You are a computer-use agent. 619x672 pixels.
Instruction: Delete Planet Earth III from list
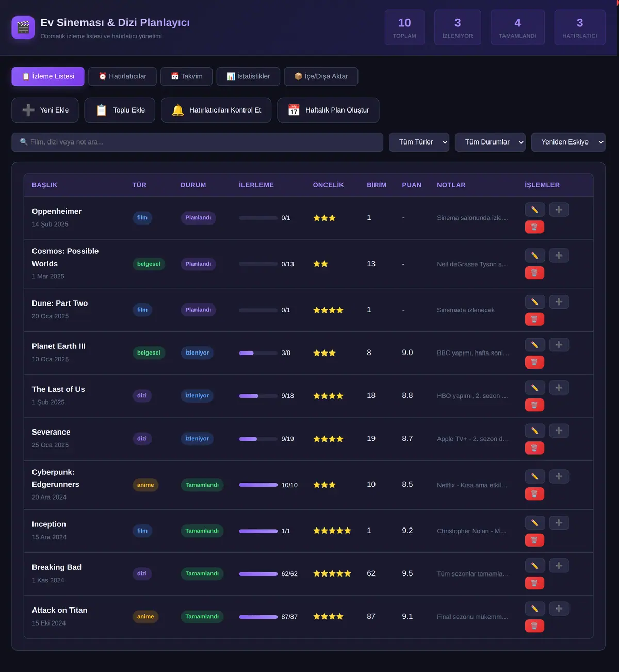(534, 362)
